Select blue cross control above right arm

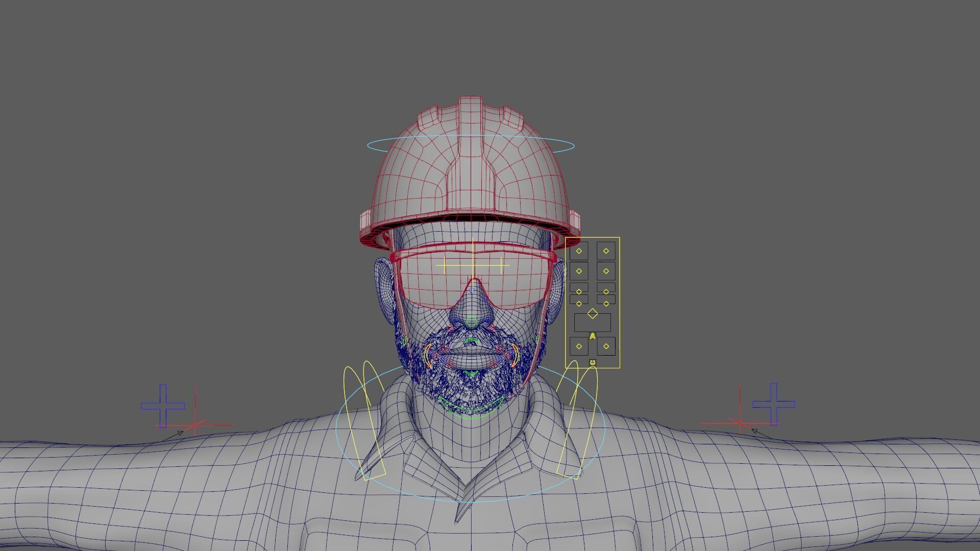773,404
